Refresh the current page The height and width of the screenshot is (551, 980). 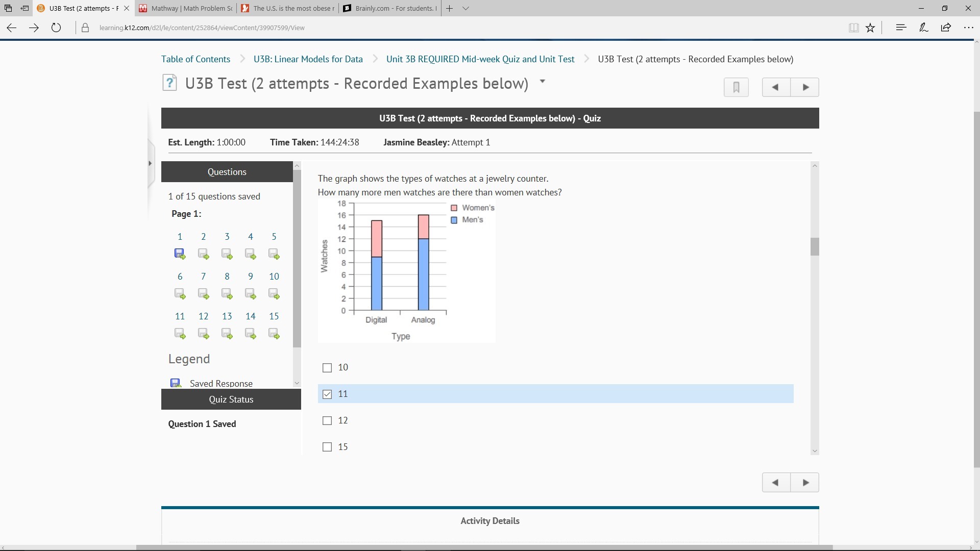(56, 28)
